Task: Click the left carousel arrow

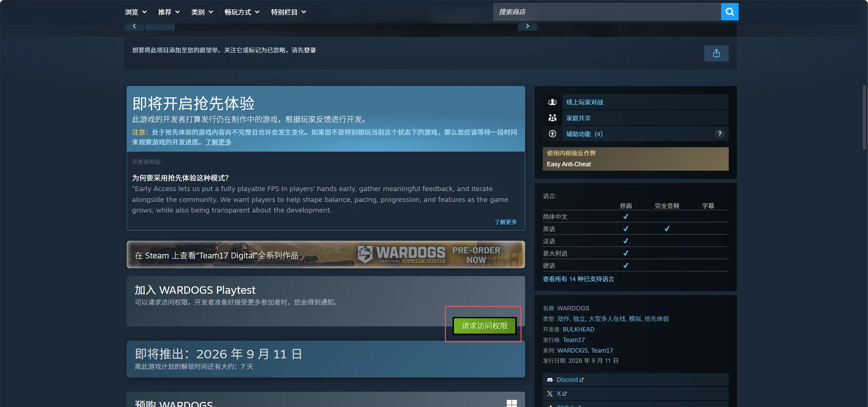Action: [134, 26]
